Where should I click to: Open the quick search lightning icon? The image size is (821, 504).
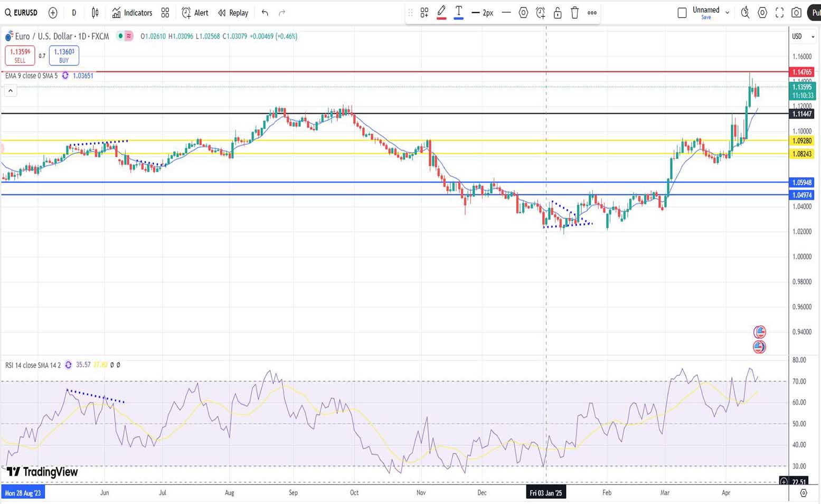tap(745, 13)
